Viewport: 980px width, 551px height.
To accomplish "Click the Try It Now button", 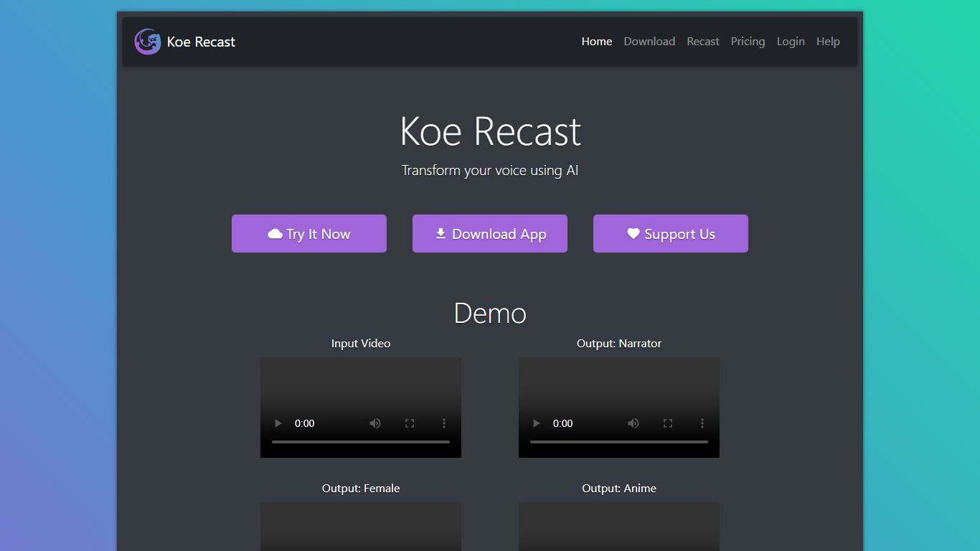I will pyautogui.click(x=308, y=233).
